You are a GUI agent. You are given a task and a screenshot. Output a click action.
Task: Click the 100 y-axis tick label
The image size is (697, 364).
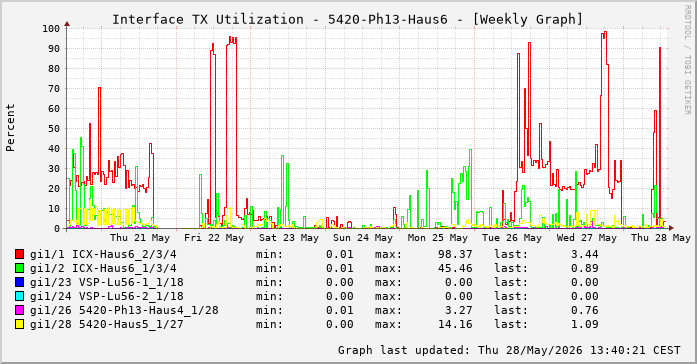pos(51,29)
